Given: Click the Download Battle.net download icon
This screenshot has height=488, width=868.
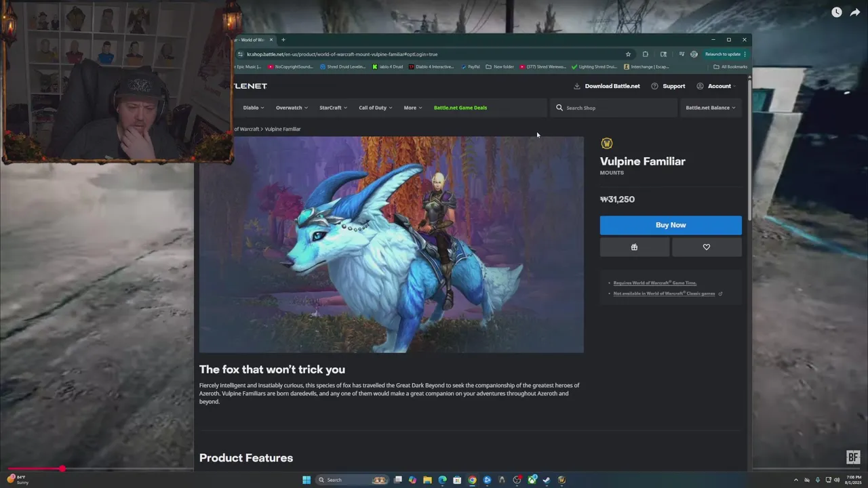Looking at the screenshot, I should point(577,86).
